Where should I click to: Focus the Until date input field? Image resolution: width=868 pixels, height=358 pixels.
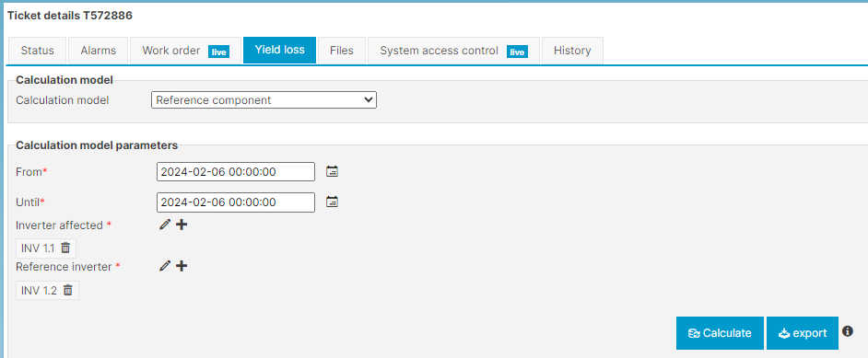coord(236,202)
